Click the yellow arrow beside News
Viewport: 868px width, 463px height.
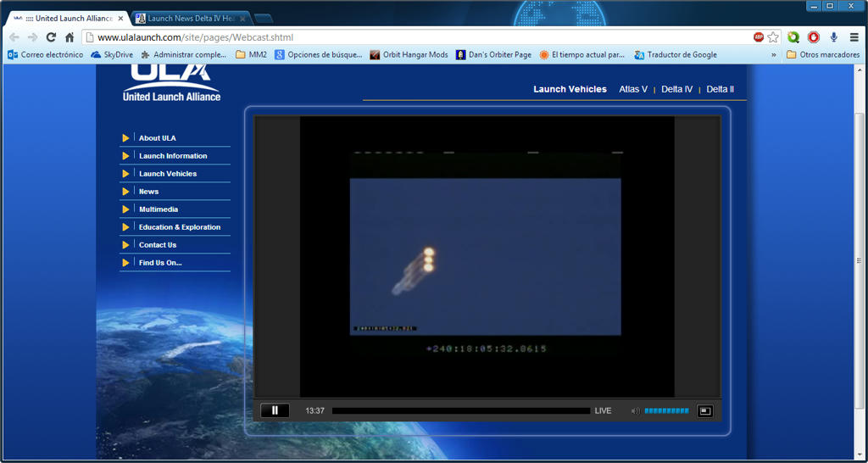click(125, 191)
